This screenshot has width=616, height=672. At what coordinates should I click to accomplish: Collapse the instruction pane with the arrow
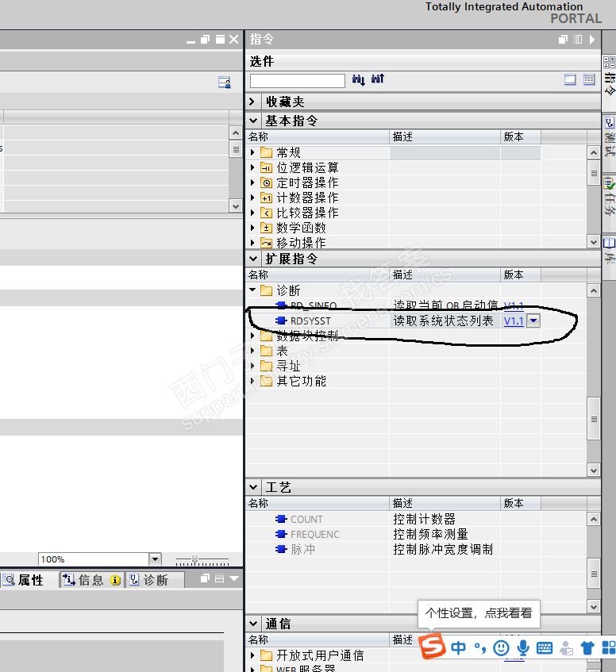pyautogui.click(x=592, y=40)
